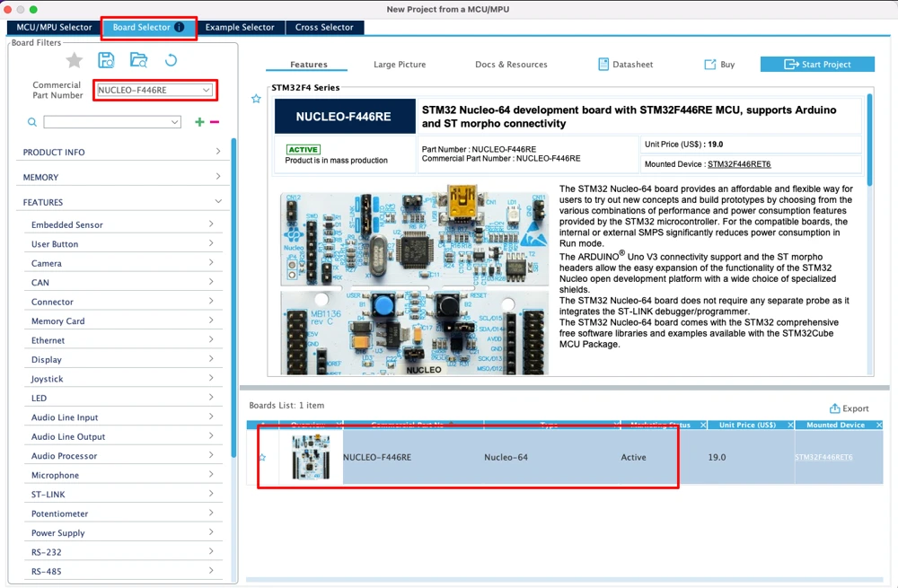Toggle favorite star beside STM32F4 Series panel

(x=256, y=99)
